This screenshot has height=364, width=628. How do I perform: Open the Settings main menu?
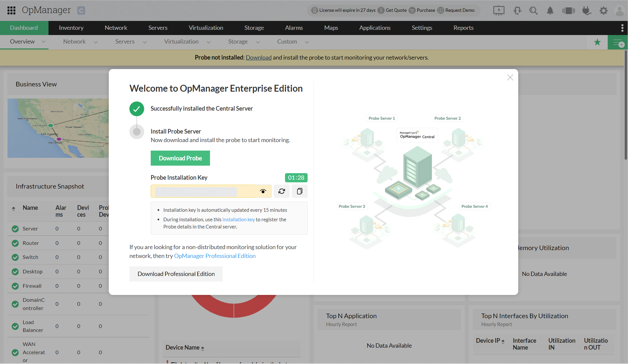(422, 28)
